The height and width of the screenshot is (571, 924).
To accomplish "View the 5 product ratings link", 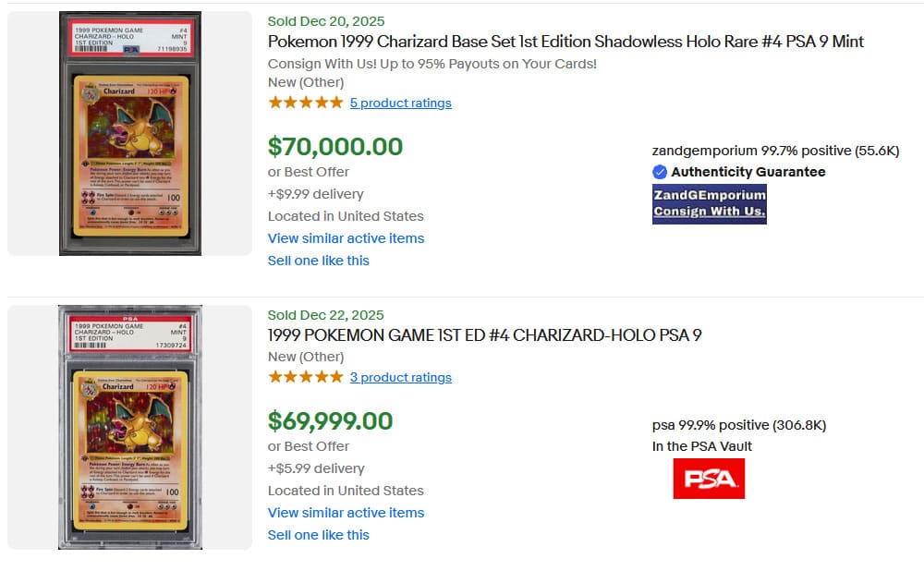I will (400, 103).
